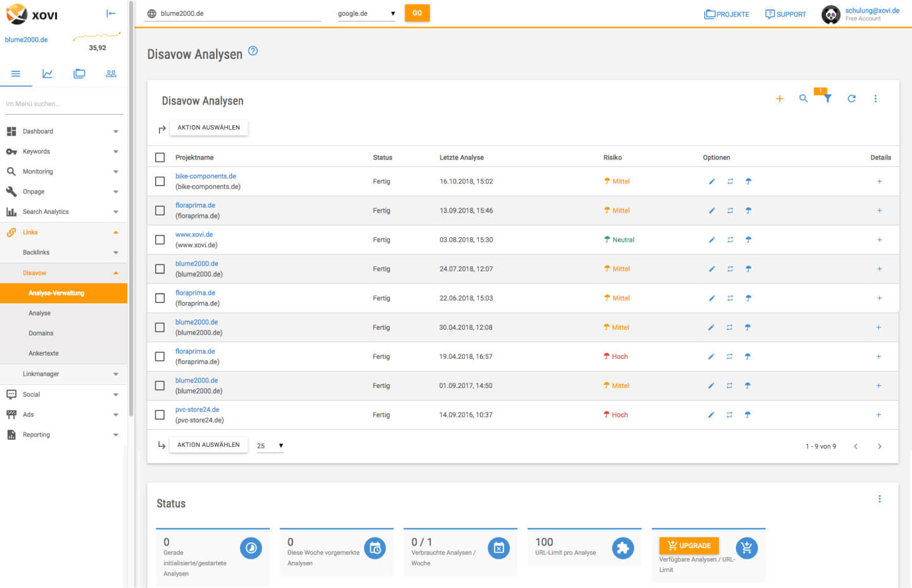Viewport: 912px width, 588px height.
Task: Open the Disavow Analysen help icon
Action: [x=253, y=51]
